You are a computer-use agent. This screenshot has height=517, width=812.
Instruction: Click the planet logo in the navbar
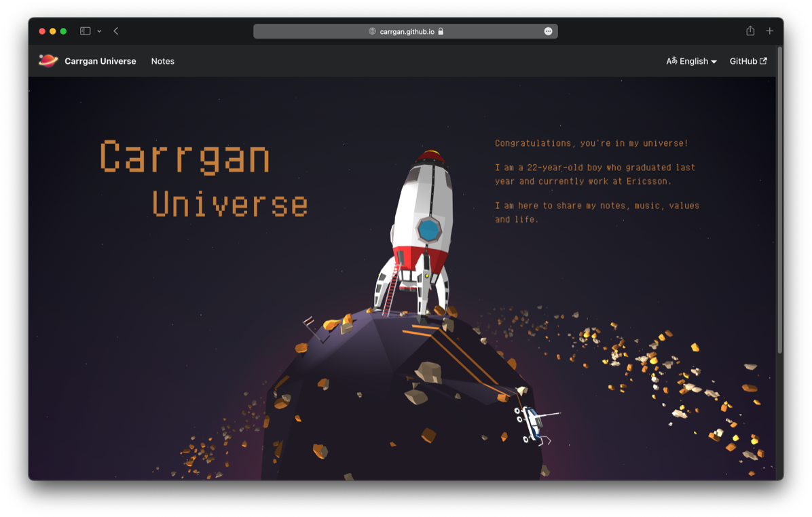tap(48, 61)
